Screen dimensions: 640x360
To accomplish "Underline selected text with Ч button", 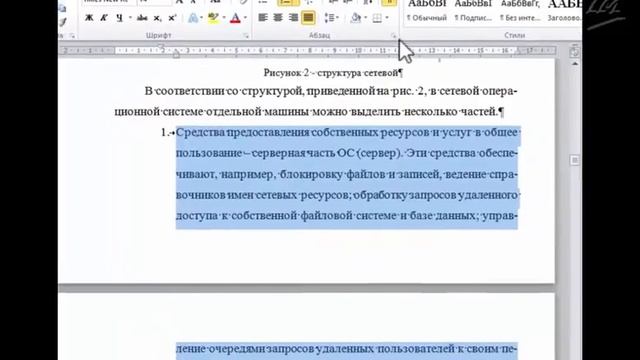I will coord(119,18).
